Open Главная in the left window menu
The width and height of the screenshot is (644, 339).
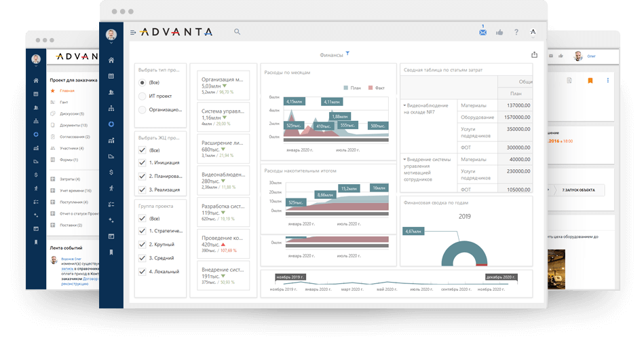[67, 90]
